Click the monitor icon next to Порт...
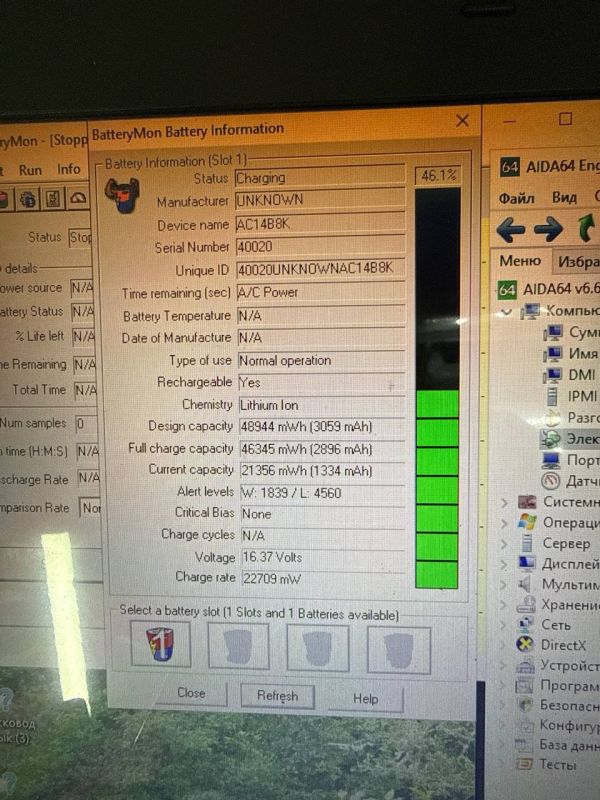 pos(551,460)
